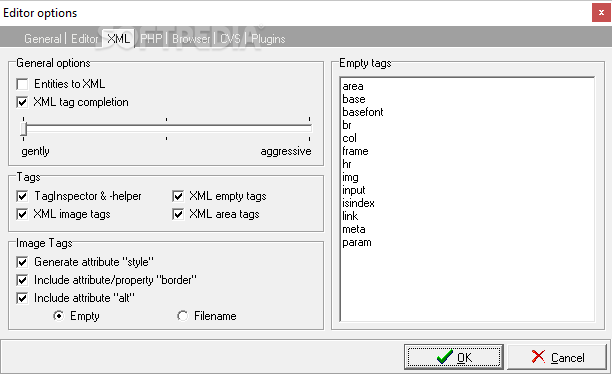Image resolution: width=612 pixels, height=375 pixels.
Task: Select the "link" empty tag
Action: pos(350,216)
